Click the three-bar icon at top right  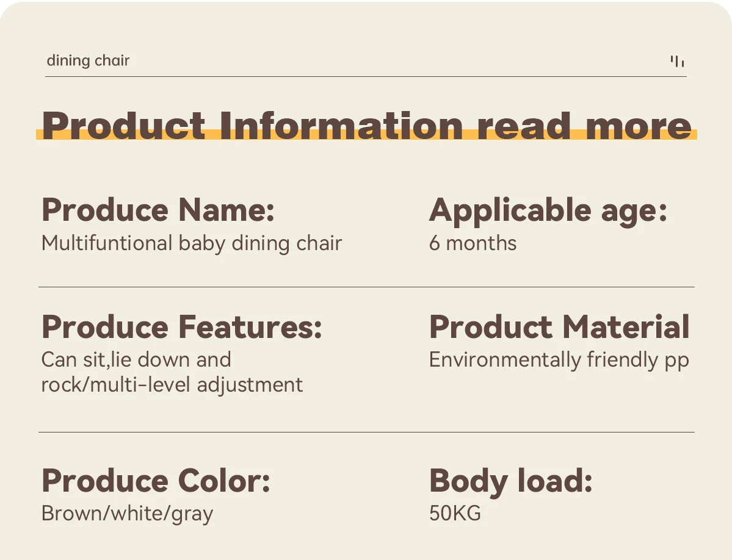point(678,61)
